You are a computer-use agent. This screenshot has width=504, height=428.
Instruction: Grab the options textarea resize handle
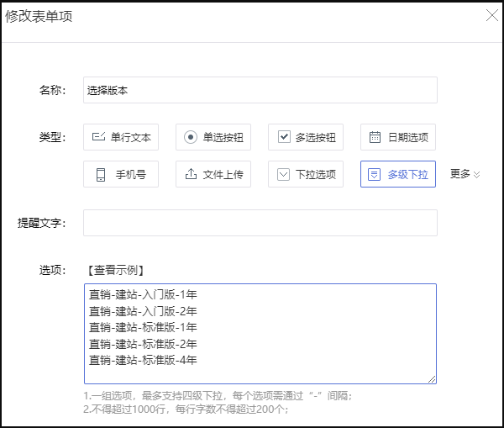432,379
